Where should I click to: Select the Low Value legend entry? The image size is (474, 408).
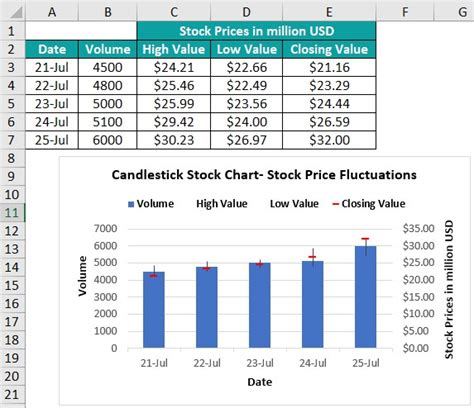(x=294, y=204)
